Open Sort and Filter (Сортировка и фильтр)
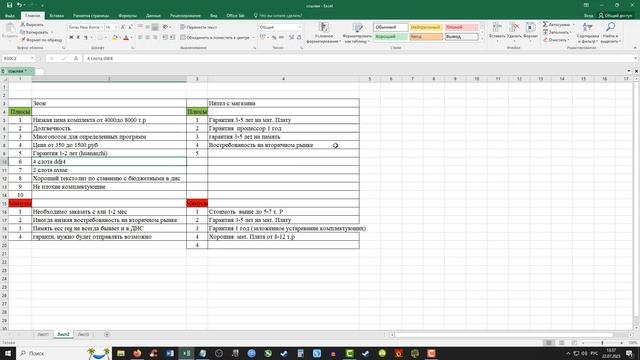Viewport: 640px width, 360px height. pyautogui.click(x=588, y=33)
